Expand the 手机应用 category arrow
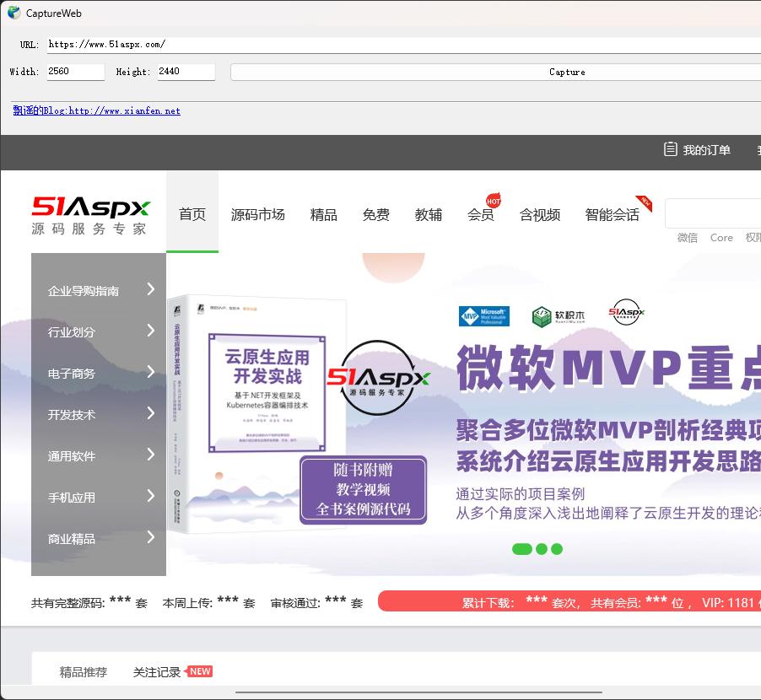Viewport: 761px width, 700px height. 151,495
